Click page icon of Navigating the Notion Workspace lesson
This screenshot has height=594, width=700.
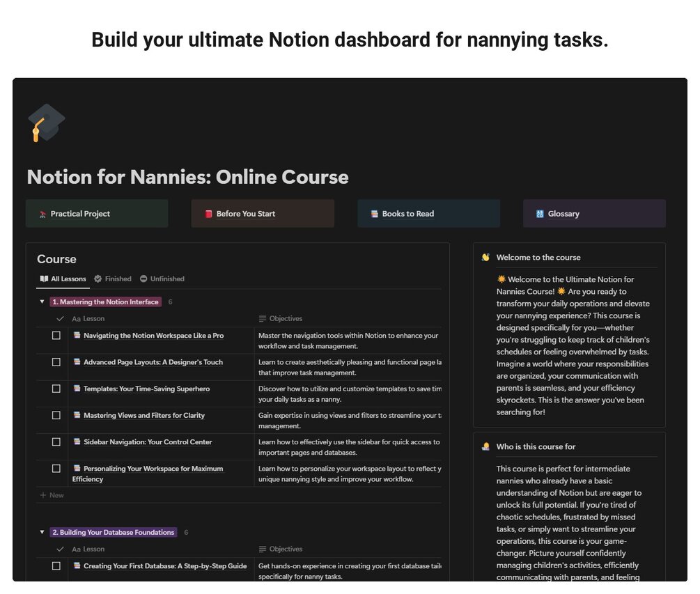pyautogui.click(x=77, y=335)
